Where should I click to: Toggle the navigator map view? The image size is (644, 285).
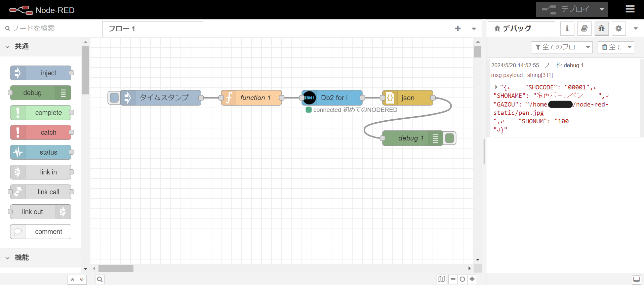point(441,279)
